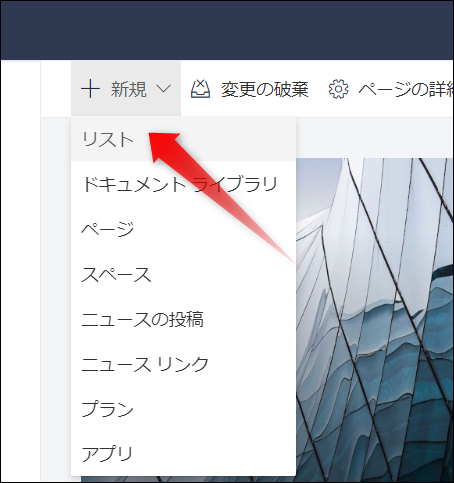Select ニュース リンク menu entry
Image resolution: width=454 pixels, height=483 pixels.
pyautogui.click(x=183, y=364)
